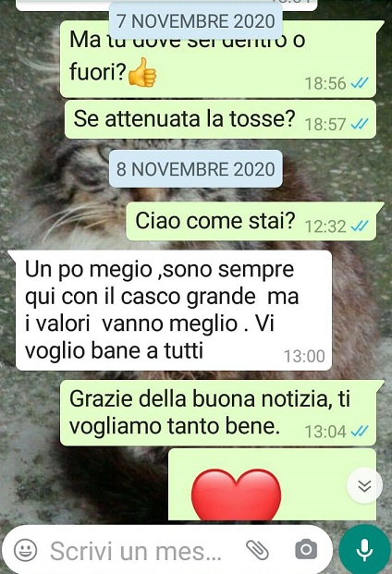Tap the thumbs-up emoji after "fuori?"
Screen dimensions: 392x574
point(142,72)
